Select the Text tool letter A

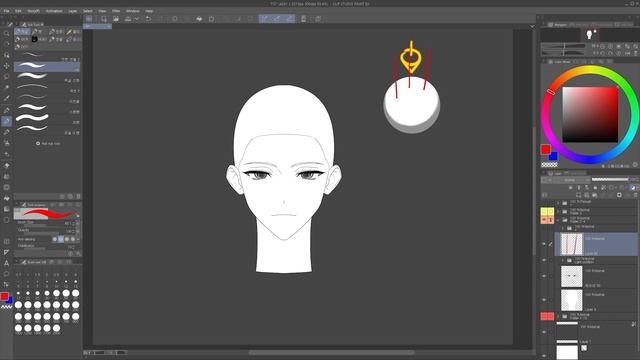click(x=7, y=263)
